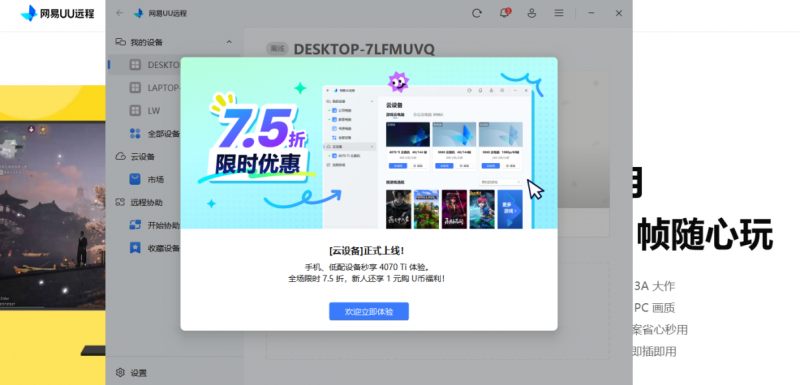Click the [云设备]正式上线! heading
Viewport: 800px width, 385px height.
(x=368, y=250)
